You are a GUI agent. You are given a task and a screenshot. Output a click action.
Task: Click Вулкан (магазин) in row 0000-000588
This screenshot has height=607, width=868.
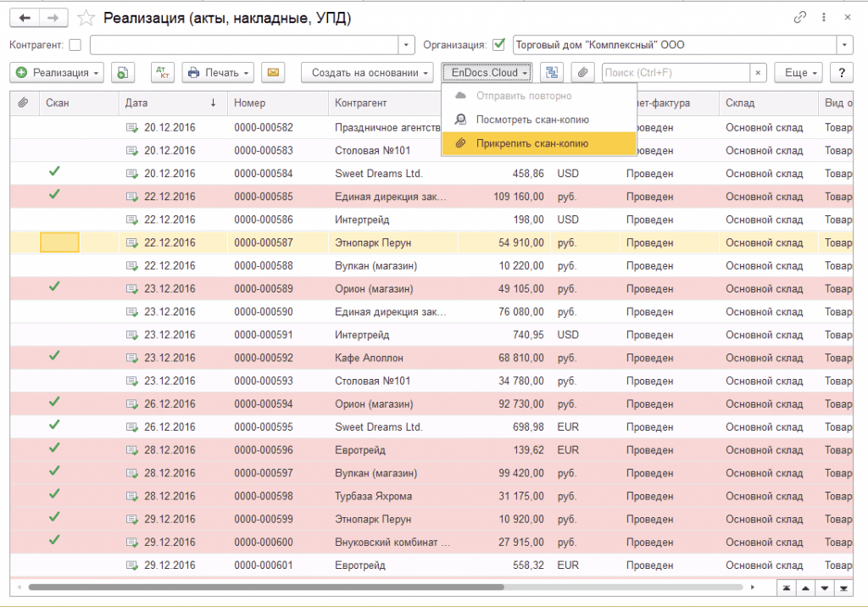[x=376, y=266]
